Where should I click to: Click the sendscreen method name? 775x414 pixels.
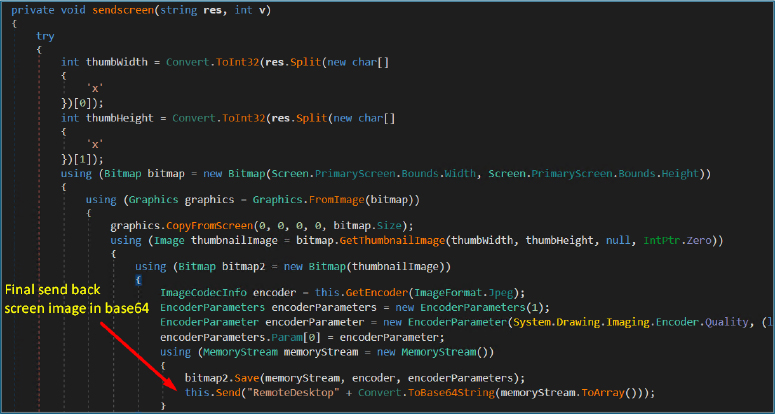(x=122, y=9)
